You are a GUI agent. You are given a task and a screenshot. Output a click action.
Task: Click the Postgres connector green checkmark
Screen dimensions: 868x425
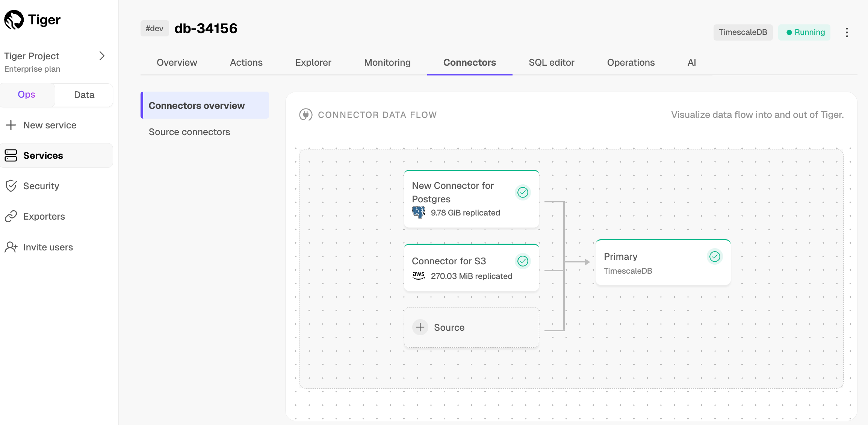click(523, 192)
